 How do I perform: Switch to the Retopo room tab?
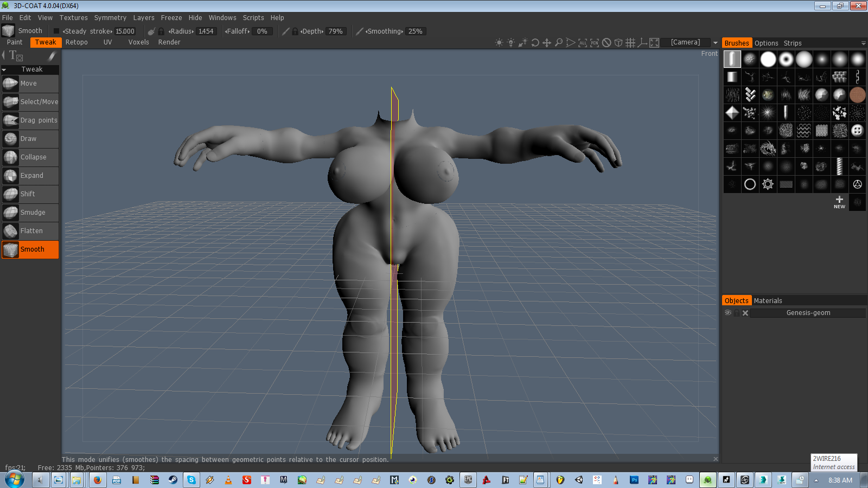pos(76,42)
